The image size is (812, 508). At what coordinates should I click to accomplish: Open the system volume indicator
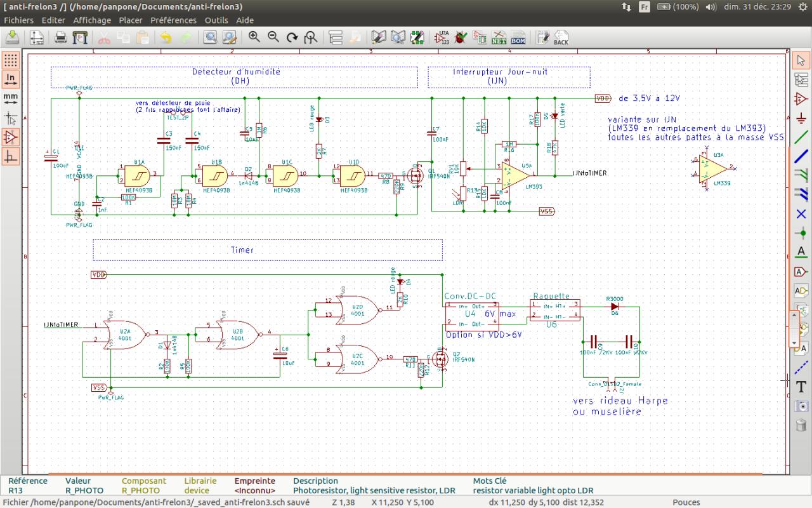(x=710, y=6)
